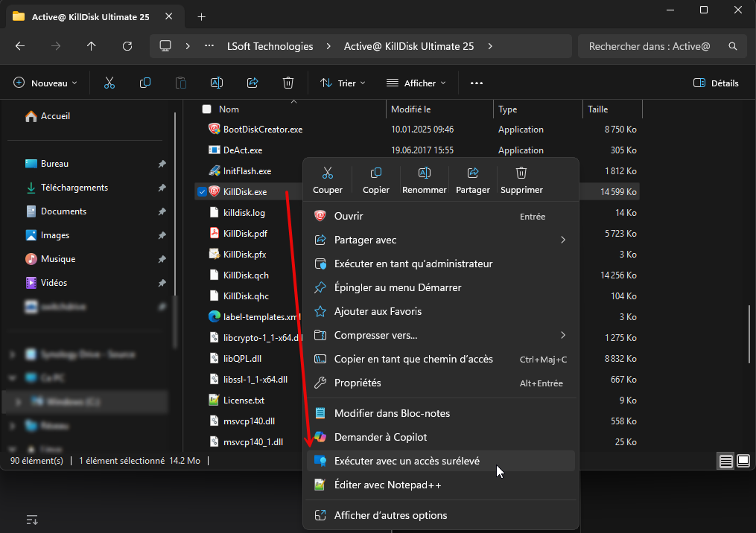Open the toolbar three-dots more options
This screenshot has width=756, height=533.
click(477, 83)
